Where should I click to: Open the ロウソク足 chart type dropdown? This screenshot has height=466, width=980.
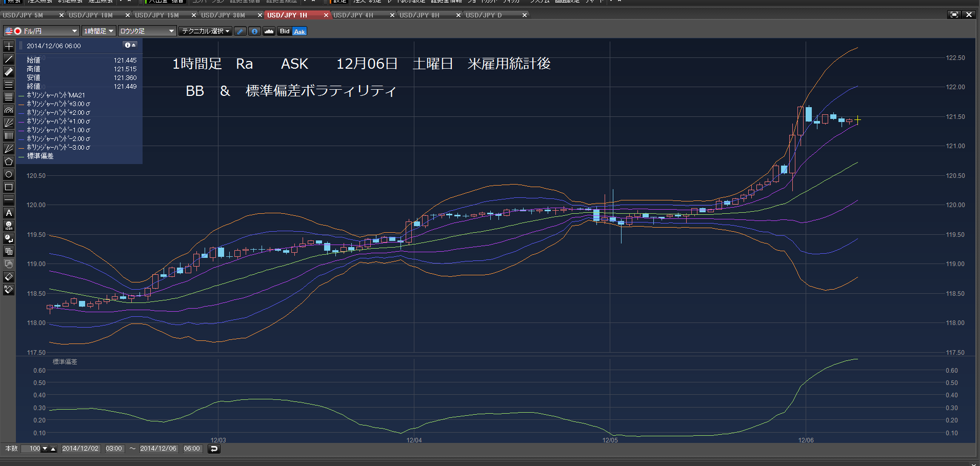[147, 31]
